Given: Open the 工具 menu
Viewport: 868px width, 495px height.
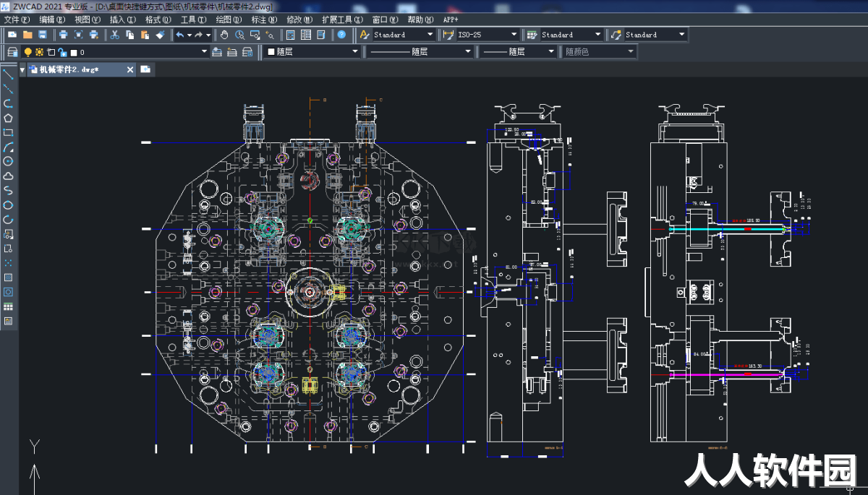Looking at the screenshot, I should (193, 20).
